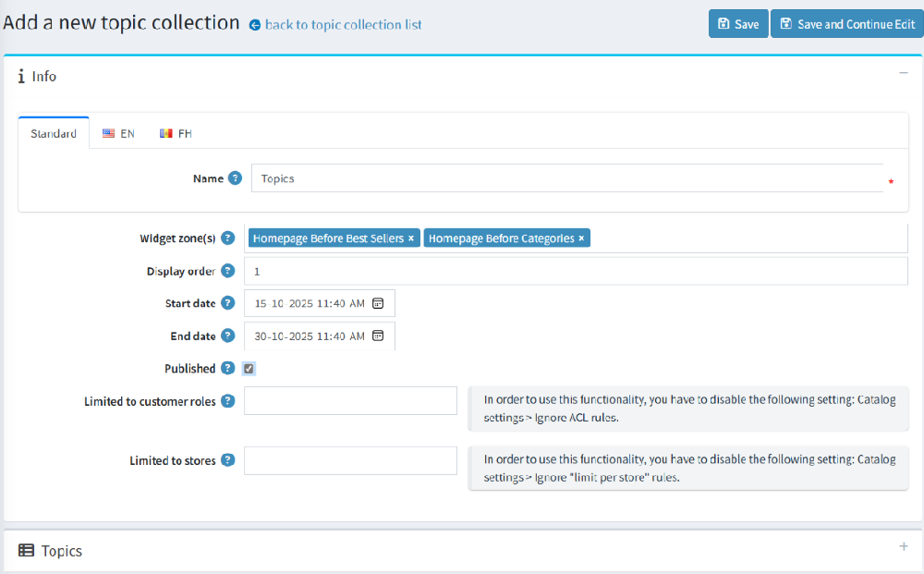This screenshot has height=574, width=924.
Task: Click the Save button
Action: pos(737,24)
